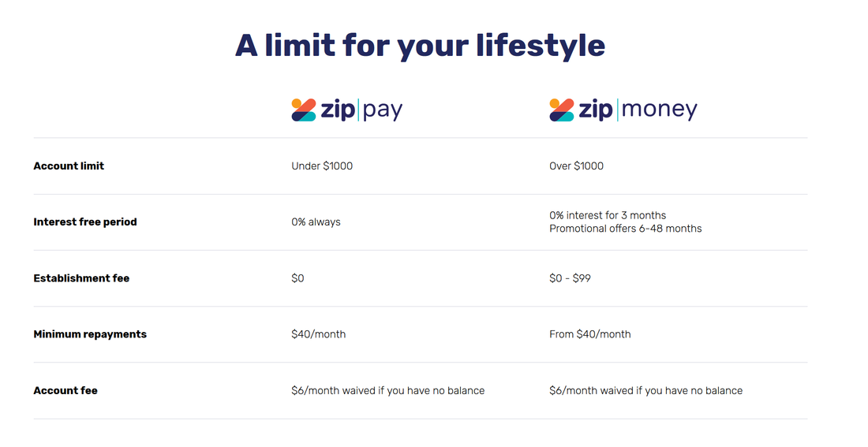
Task: Click the '0% always' interest text
Action: pos(316,222)
